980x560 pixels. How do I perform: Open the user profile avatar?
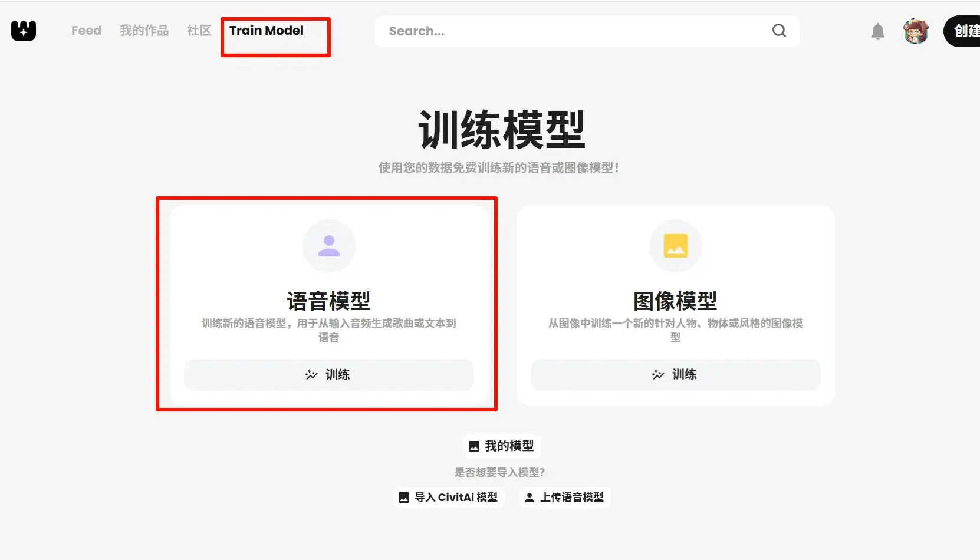click(x=916, y=31)
